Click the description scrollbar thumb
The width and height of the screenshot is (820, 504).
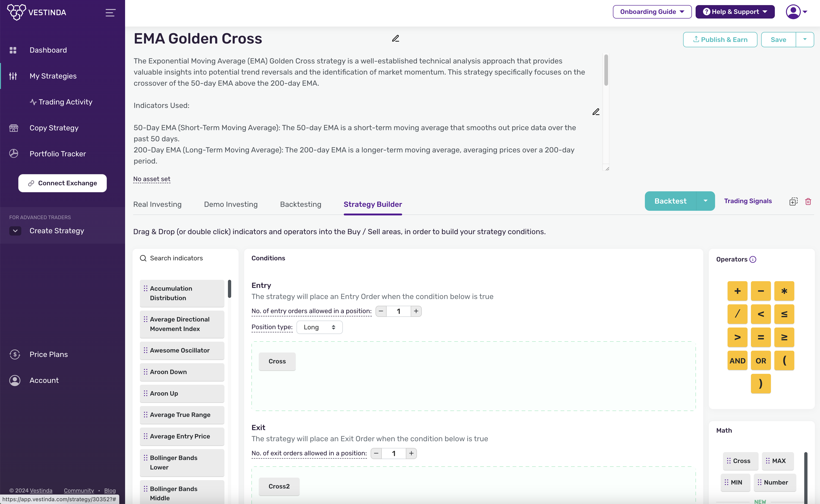tap(606, 70)
